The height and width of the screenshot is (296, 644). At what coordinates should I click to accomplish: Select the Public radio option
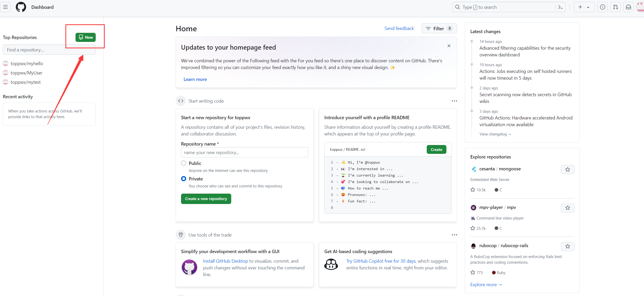point(184,163)
